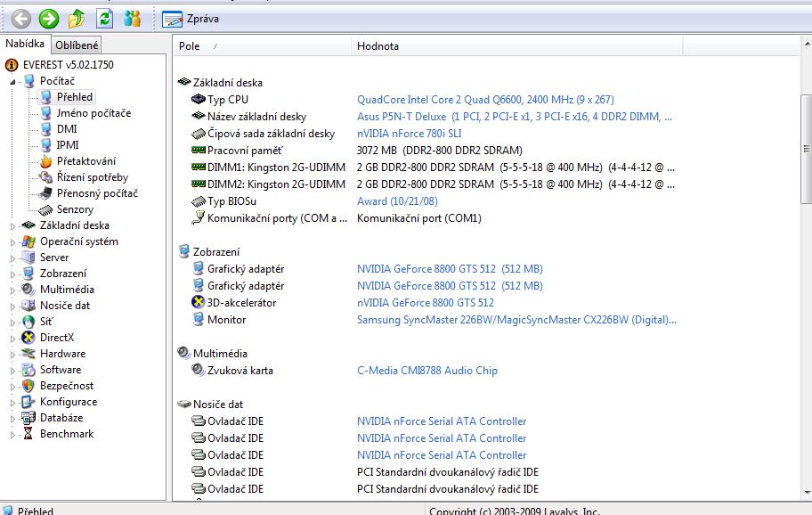812x515 pixels.
Task: Click the green Forward navigation arrow
Action: tap(49, 18)
